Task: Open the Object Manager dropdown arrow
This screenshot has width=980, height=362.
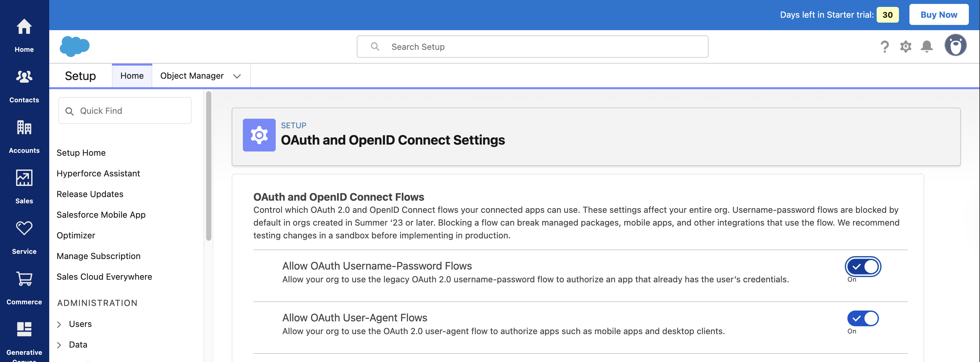Action: pos(237,76)
